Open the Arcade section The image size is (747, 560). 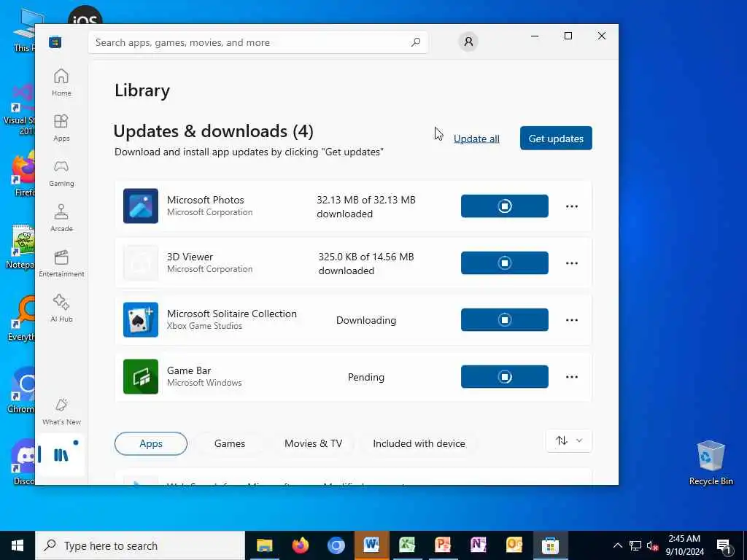(x=61, y=218)
